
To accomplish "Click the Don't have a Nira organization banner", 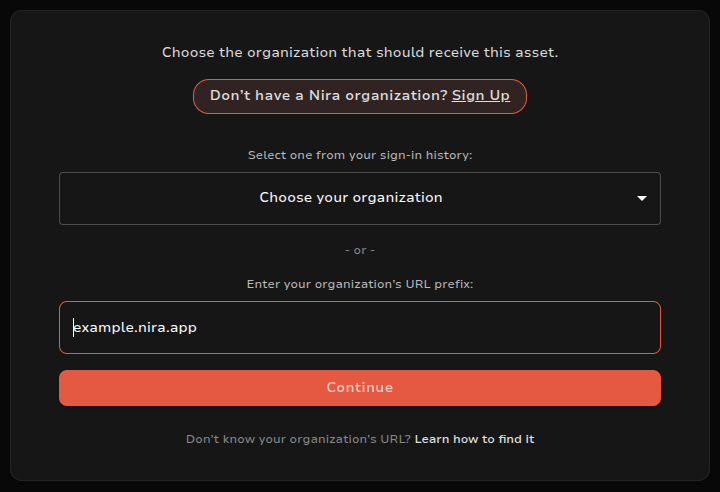I will [360, 96].
